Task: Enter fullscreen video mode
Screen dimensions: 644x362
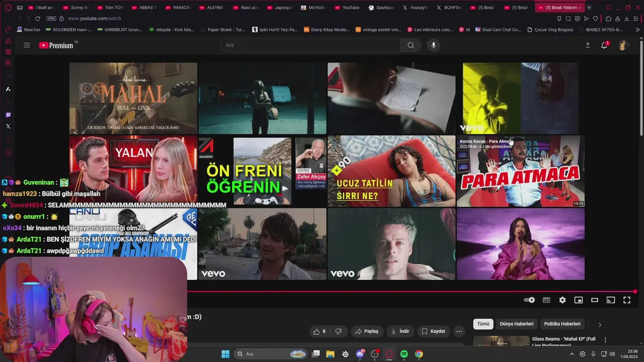Action: click(x=627, y=300)
